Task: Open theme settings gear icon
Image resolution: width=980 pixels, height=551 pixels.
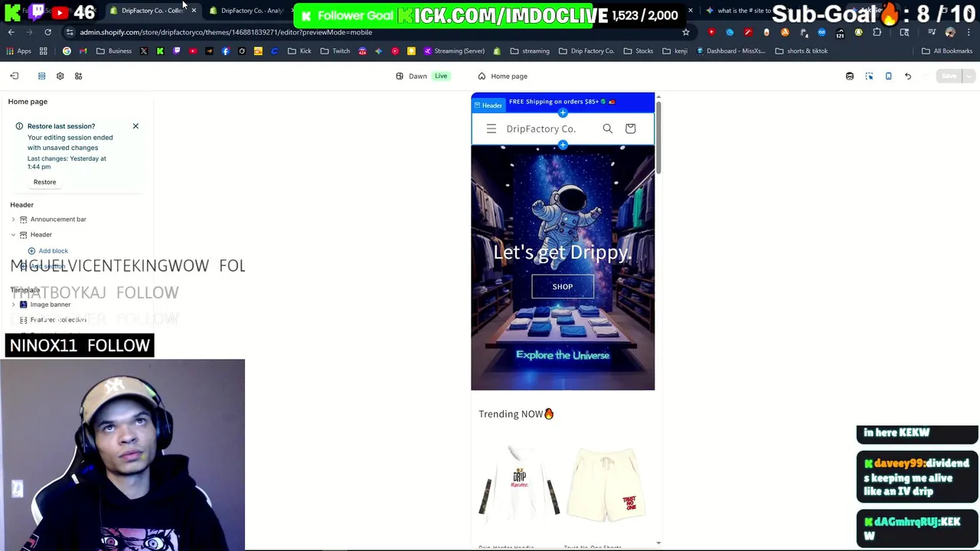Action: pyautogui.click(x=60, y=76)
